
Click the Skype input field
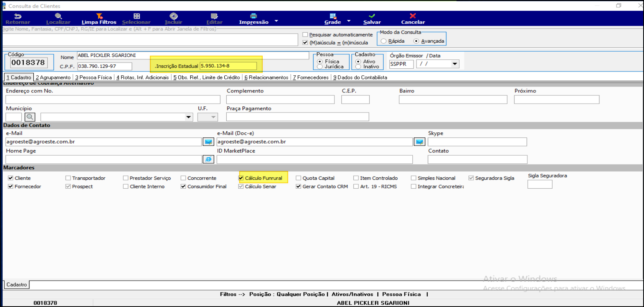pyautogui.click(x=477, y=142)
